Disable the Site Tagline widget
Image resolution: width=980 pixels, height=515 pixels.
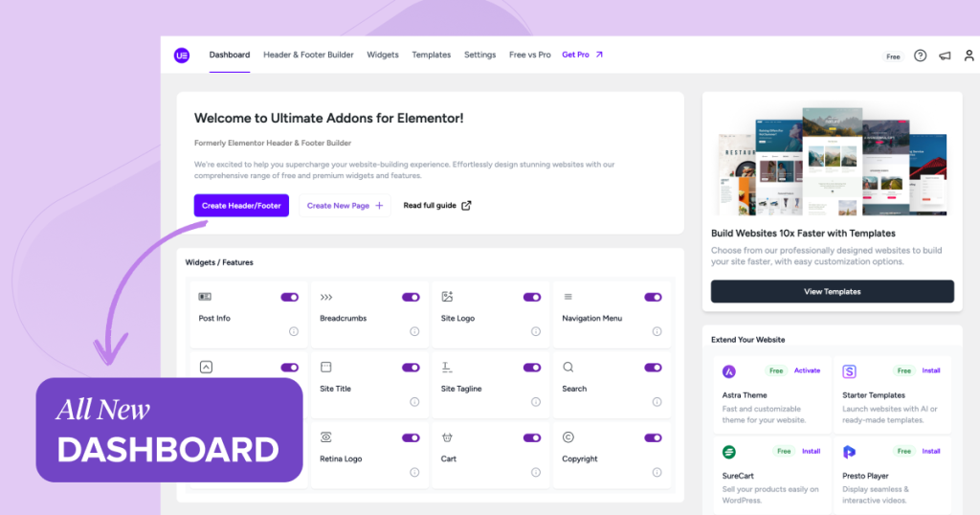(532, 368)
